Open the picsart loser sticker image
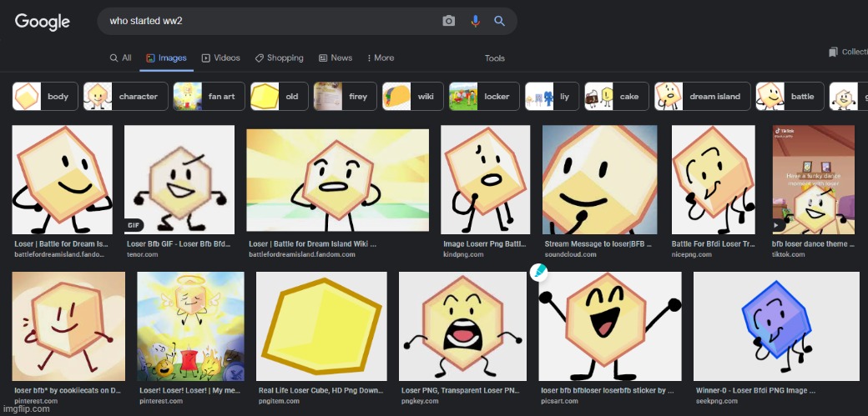The width and height of the screenshot is (868, 416). (610, 326)
